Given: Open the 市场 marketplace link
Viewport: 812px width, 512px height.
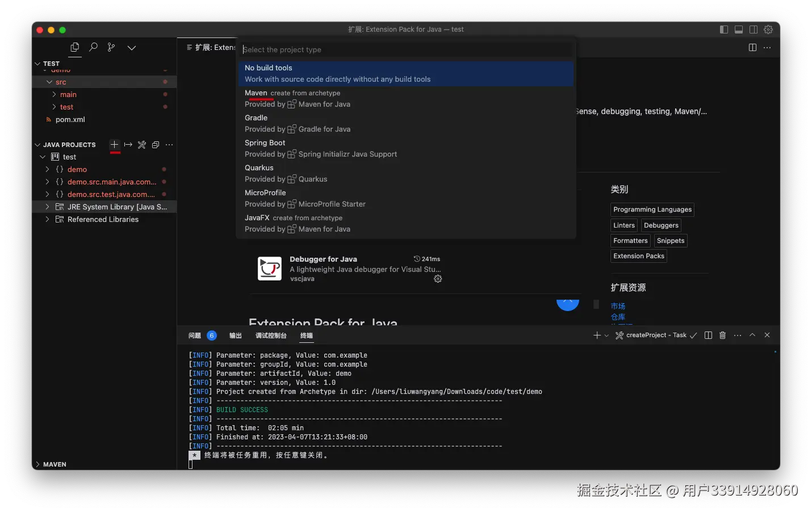Looking at the screenshot, I should click(618, 306).
